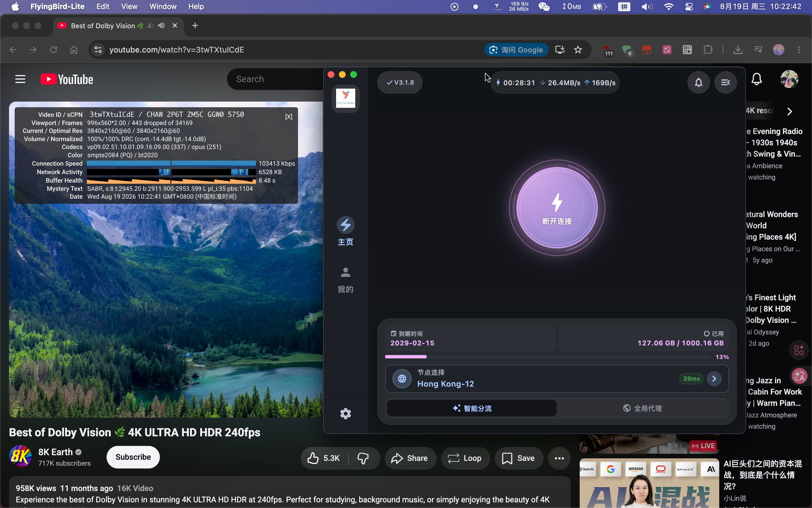Like the video with 5.3K likes
Image resolution: width=812 pixels, height=508 pixels.
[324, 458]
